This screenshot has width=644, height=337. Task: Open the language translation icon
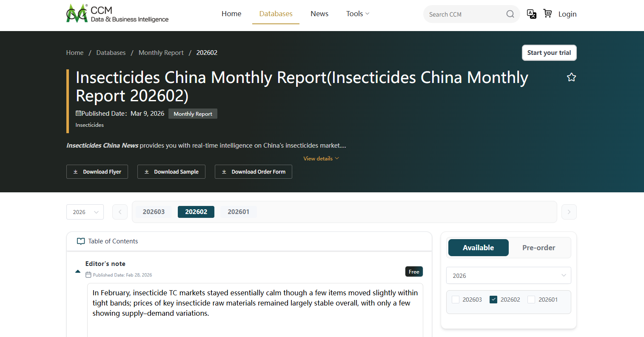pos(531,14)
